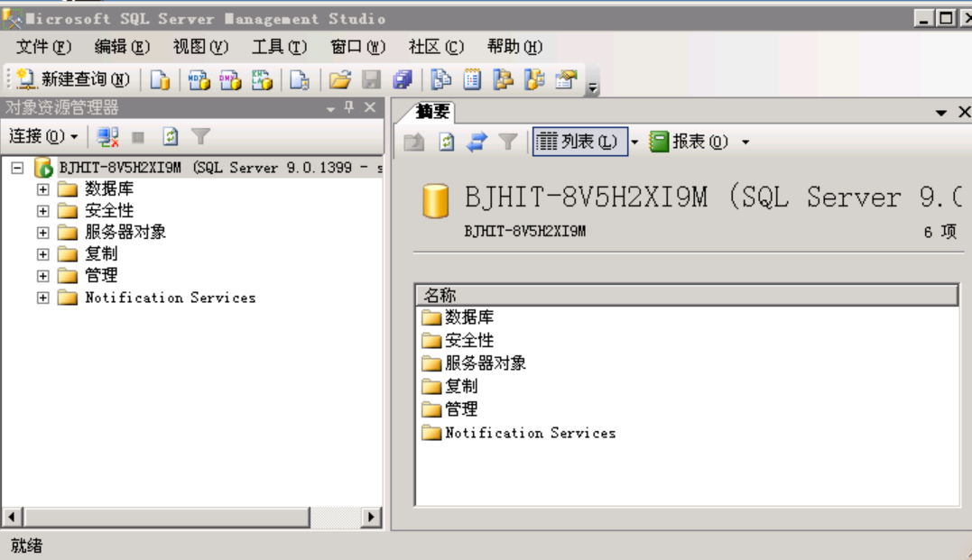The width and height of the screenshot is (972, 560).
Task: Toggle auto-hide pin of Object Explorer
Action: [x=349, y=108]
